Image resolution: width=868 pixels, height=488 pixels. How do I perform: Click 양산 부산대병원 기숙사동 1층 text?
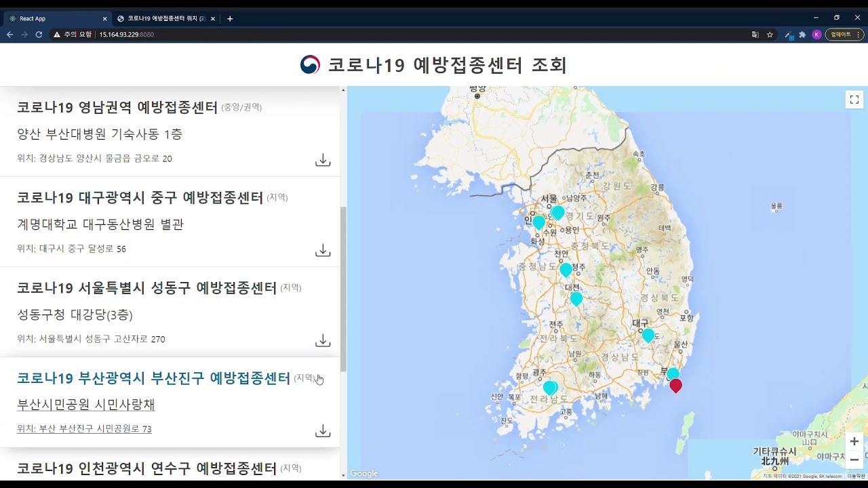(100, 134)
